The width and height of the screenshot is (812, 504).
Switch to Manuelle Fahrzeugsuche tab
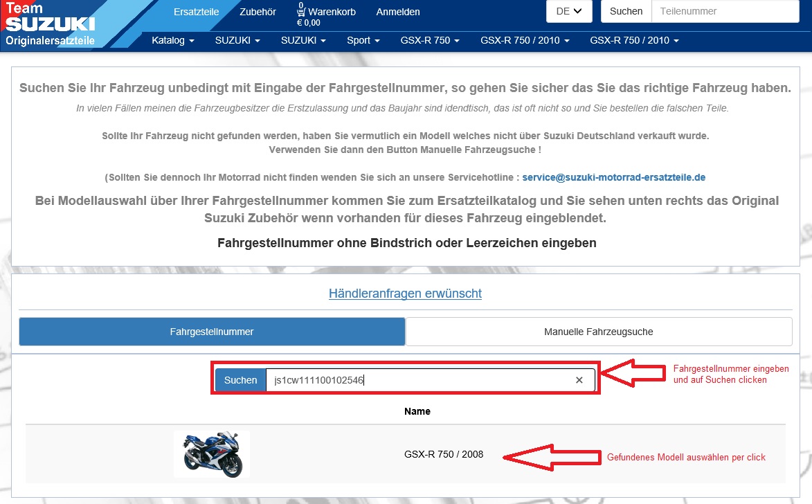[599, 332]
